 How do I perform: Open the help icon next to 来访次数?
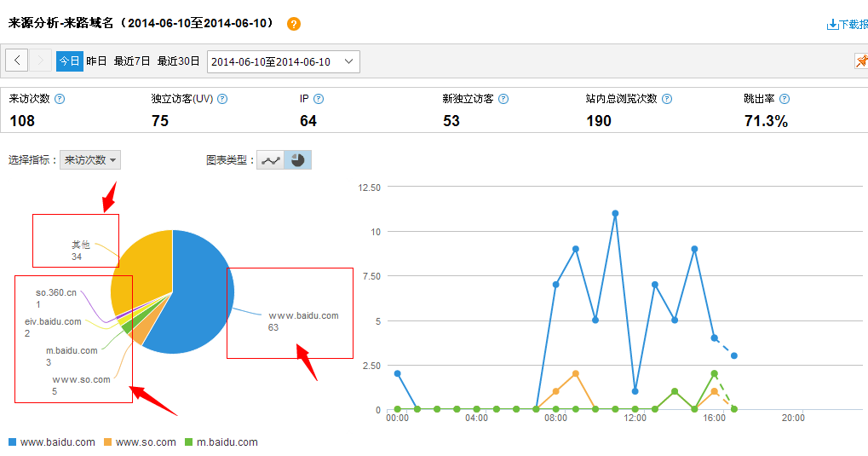(60, 99)
